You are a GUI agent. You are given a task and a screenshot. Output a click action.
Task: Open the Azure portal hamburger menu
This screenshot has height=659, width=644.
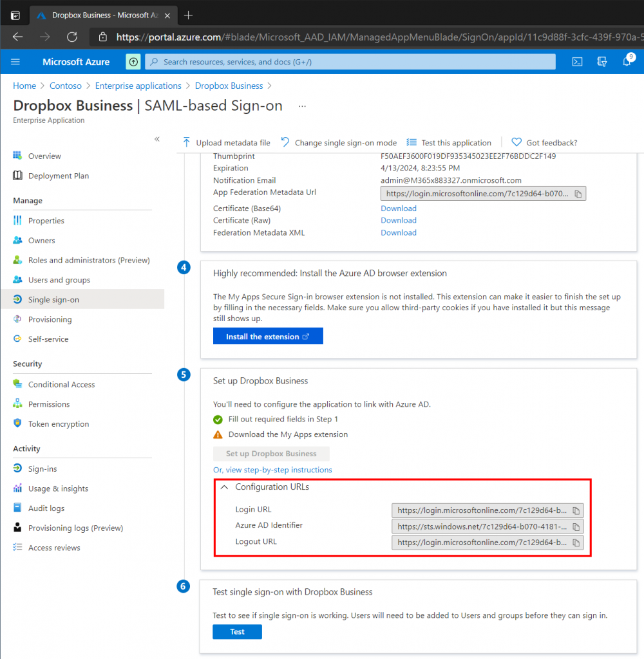pos(15,62)
